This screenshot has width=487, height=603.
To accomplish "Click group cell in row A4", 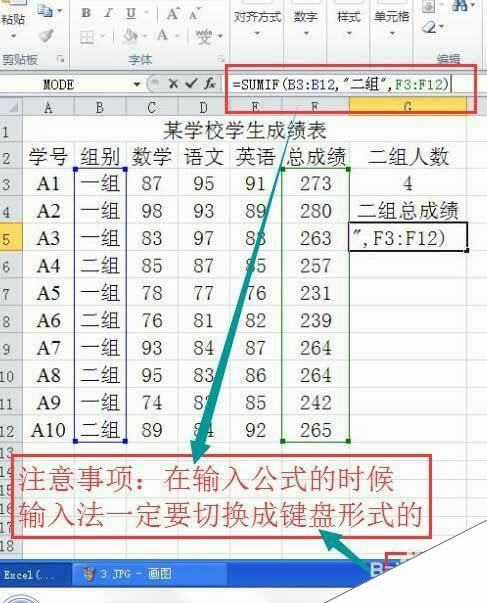I will coord(100,266).
